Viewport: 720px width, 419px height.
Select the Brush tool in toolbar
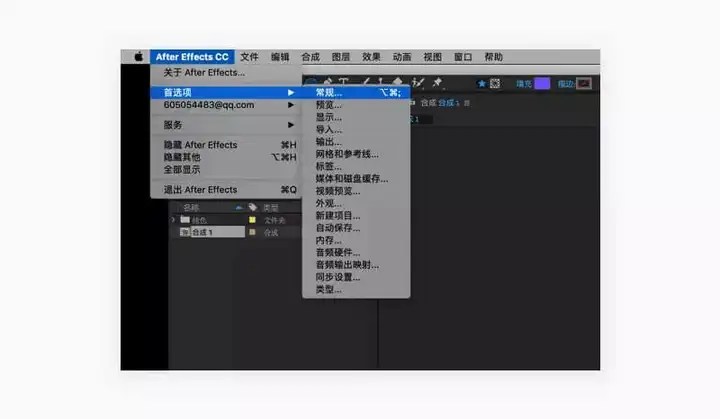(366, 81)
